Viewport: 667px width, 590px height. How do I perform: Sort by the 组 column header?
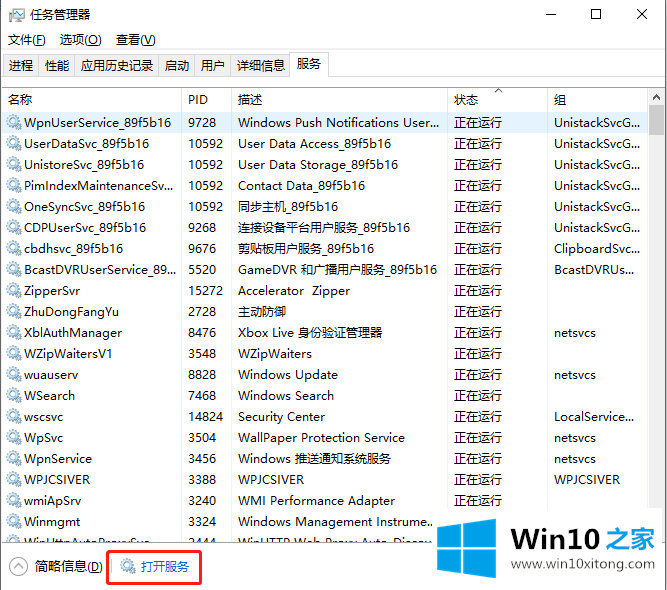tap(597, 100)
